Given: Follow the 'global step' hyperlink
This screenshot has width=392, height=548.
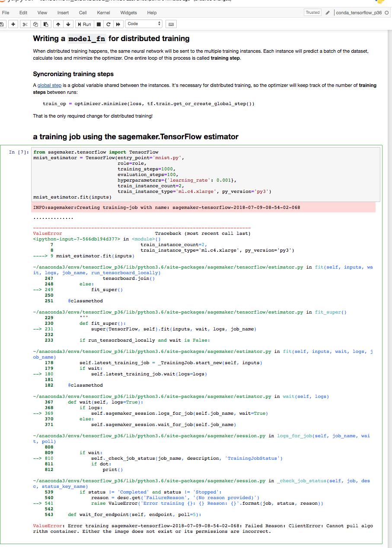Looking at the screenshot, I should (50, 86).
